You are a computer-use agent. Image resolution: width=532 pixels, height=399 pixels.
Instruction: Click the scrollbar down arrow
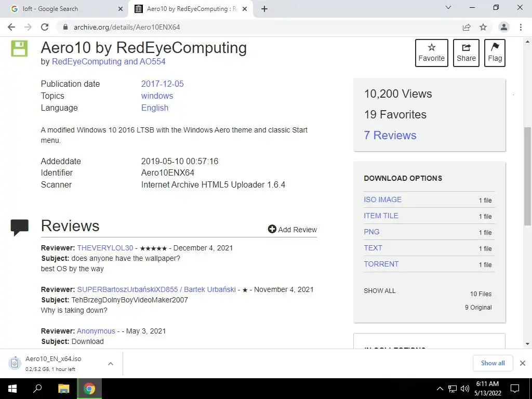(x=527, y=344)
